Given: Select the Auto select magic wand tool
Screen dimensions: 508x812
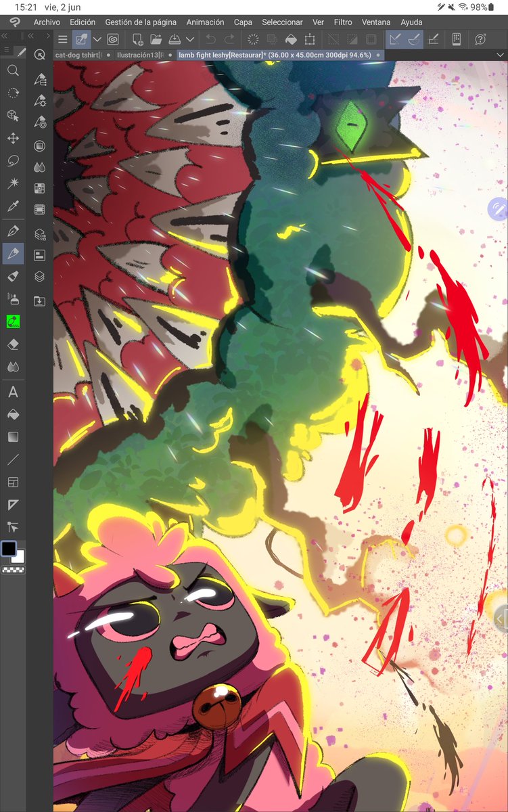Looking at the screenshot, I should (13, 184).
